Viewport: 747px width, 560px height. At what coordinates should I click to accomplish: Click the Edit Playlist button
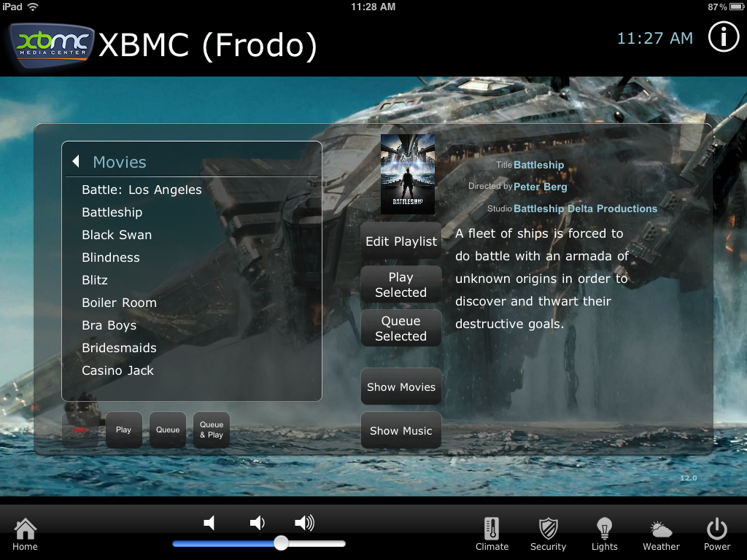coord(401,241)
